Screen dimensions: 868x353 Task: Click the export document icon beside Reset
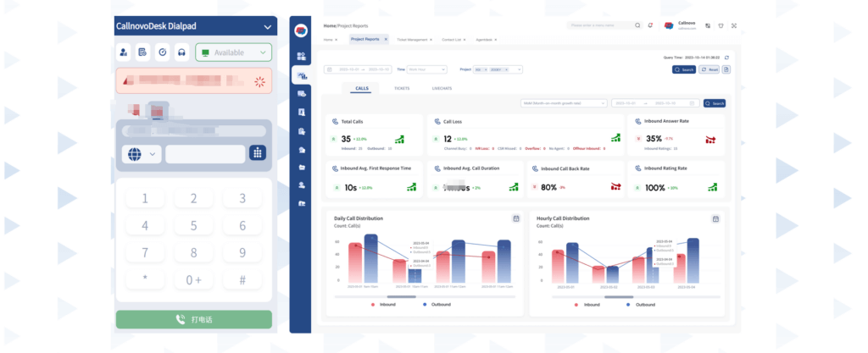(726, 69)
